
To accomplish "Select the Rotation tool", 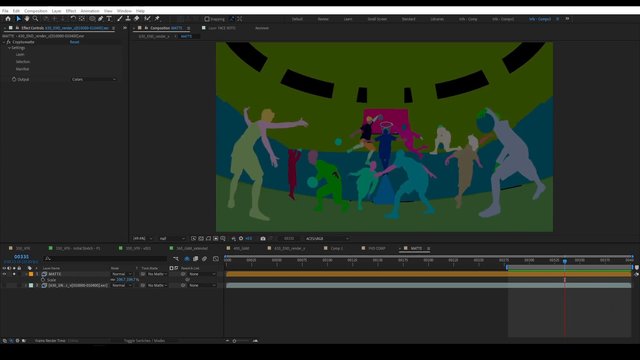I will click(73, 19).
